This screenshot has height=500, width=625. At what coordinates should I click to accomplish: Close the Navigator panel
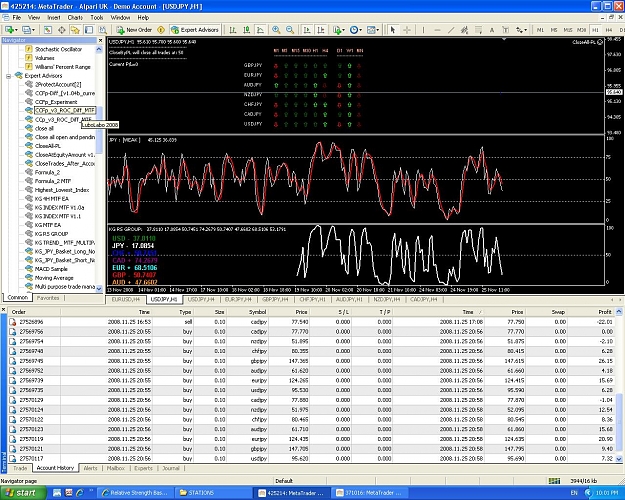click(100, 40)
